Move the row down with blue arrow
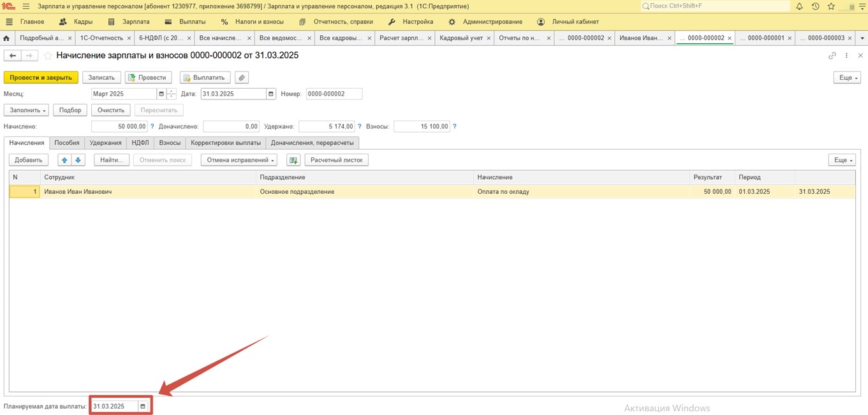 [x=78, y=160]
